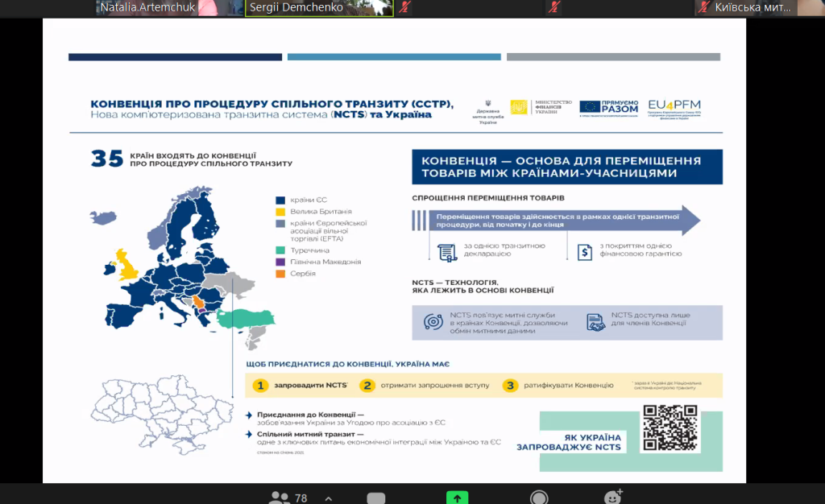Viewport: 825px width, 504px height.
Task: Click the 'запровадити NCTS' step text
Action: 310,385
